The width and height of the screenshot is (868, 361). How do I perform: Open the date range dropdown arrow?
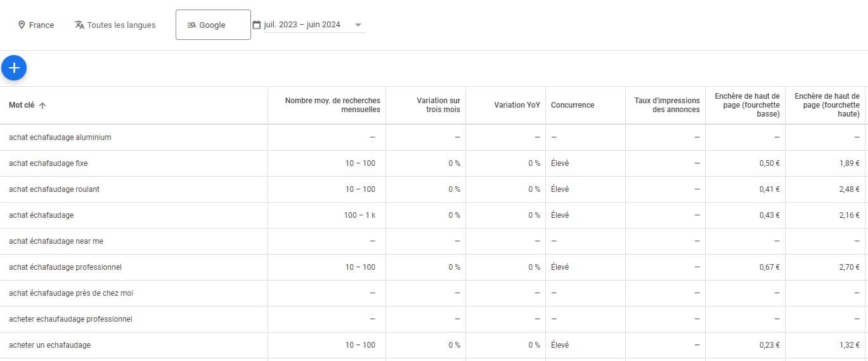coord(358,25)
